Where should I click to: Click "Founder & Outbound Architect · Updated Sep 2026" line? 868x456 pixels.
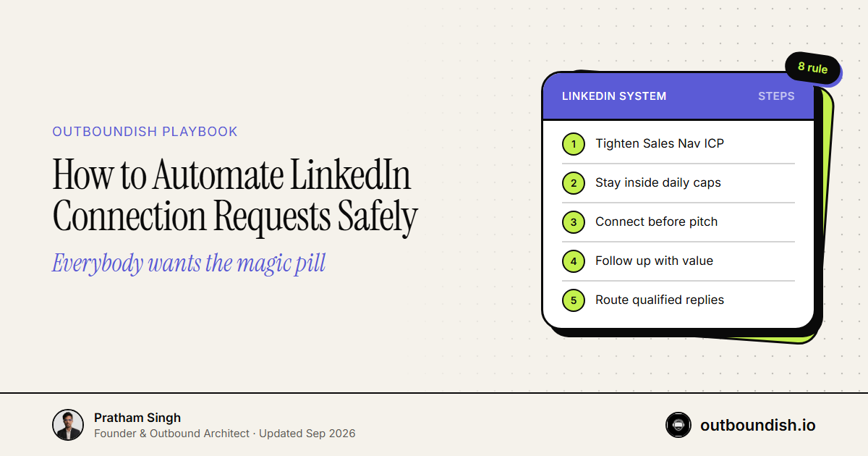click(224, 434)
